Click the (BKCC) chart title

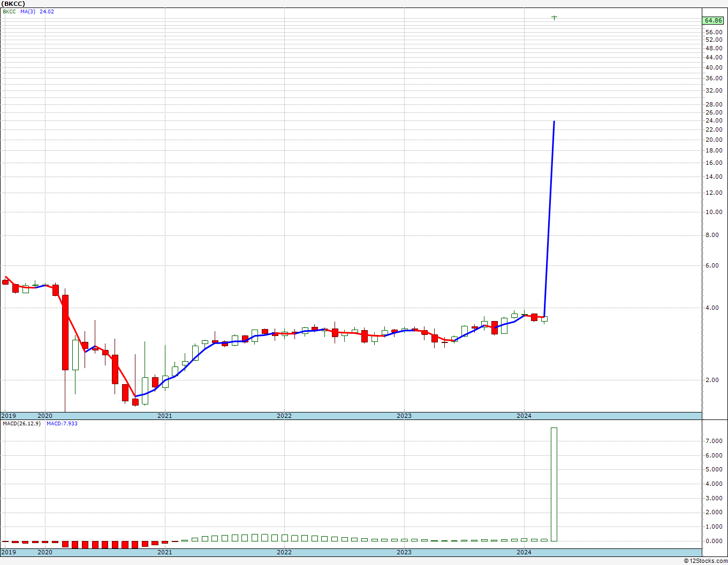pyautogui.click(x=13, y=4)
